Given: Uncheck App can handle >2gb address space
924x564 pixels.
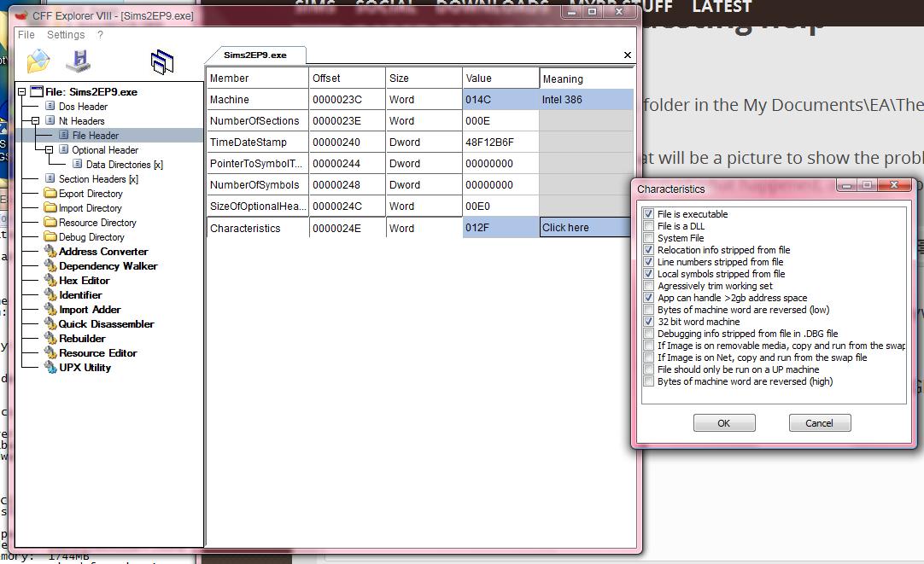Looking at the screenshot, I should click(649, 298).
